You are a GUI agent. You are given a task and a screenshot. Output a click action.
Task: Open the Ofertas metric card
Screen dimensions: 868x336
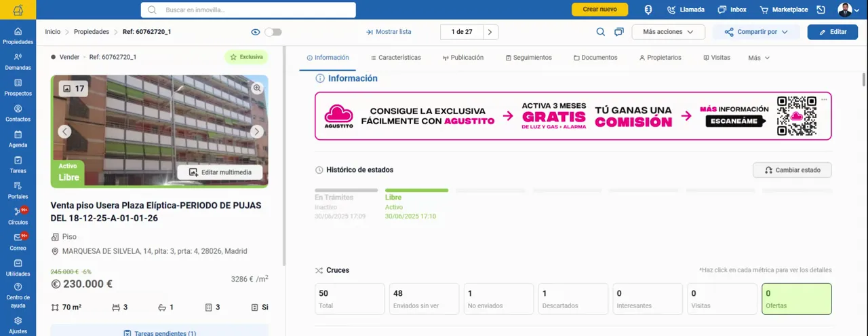coord(797,299)
